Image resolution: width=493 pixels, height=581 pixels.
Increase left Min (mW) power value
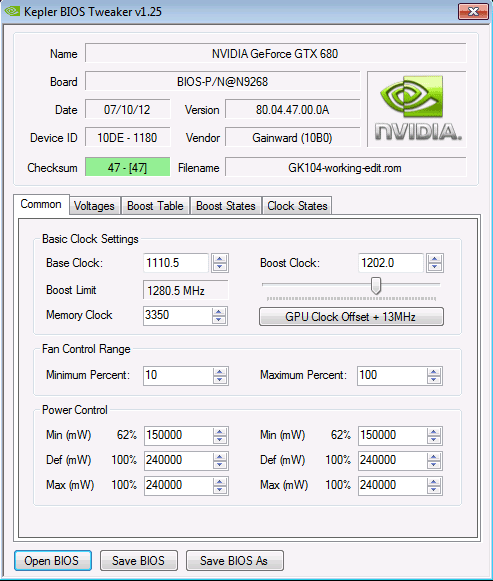(220, 432)
